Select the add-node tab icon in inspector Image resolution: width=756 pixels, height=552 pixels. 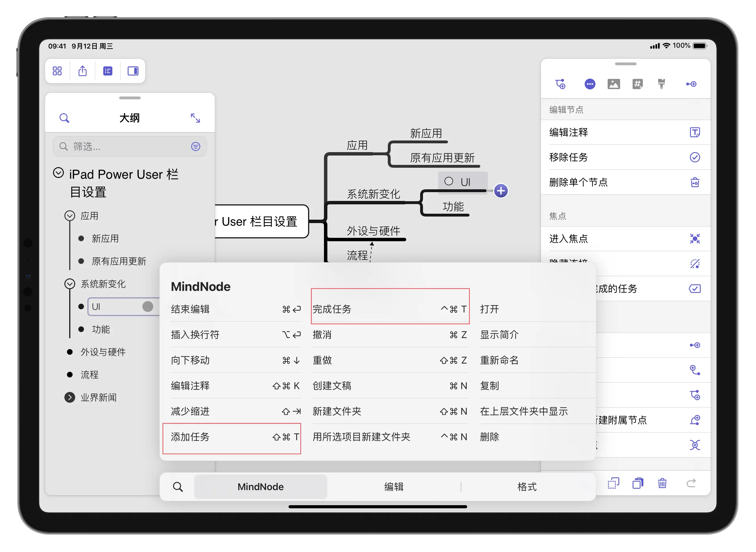pyautogui.click(x=560, y=84)
